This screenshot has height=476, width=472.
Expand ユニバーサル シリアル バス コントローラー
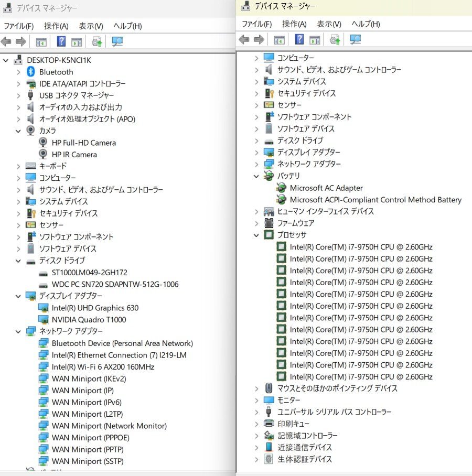(256, 412)
